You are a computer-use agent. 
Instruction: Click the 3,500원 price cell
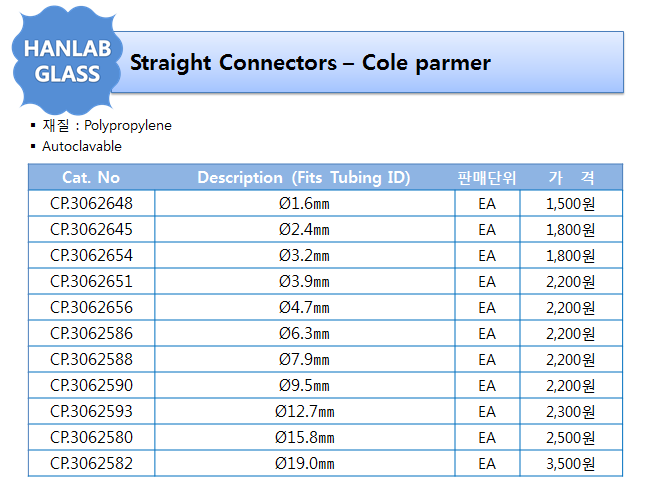571,464
